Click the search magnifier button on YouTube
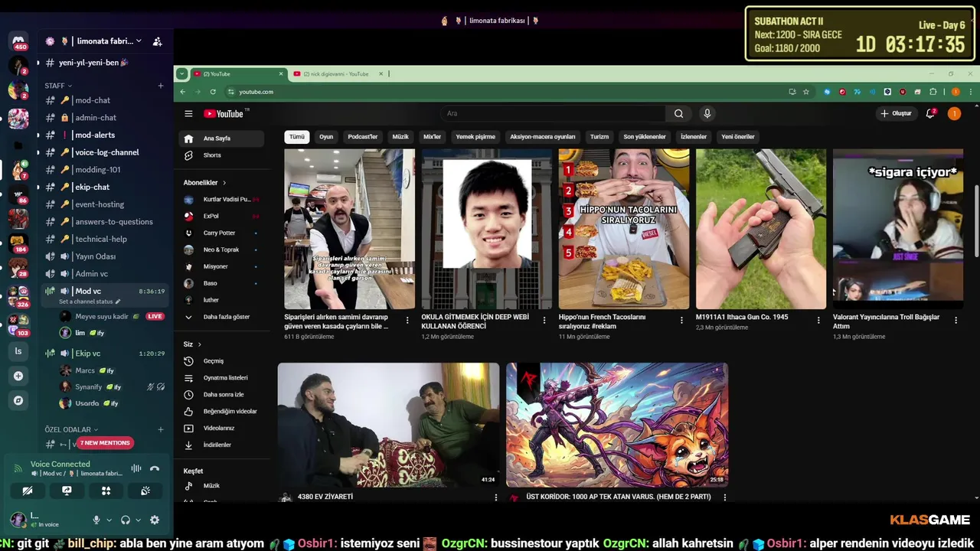The image size is (980, 551). 678,113
